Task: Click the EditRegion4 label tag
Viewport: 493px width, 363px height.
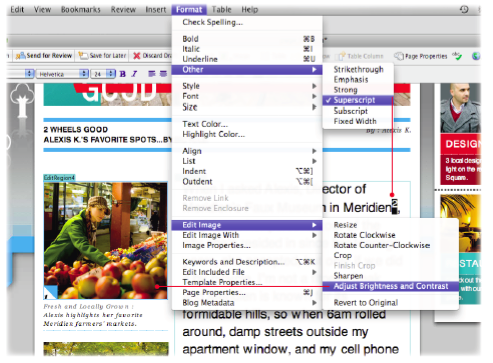Action: click(59, 178)
